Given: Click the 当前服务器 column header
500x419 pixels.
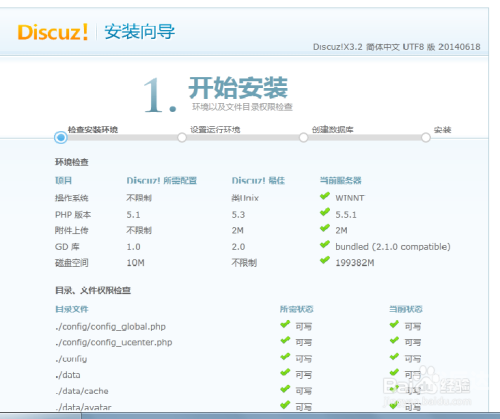Looking at the screenshot, I should point(341,181).
